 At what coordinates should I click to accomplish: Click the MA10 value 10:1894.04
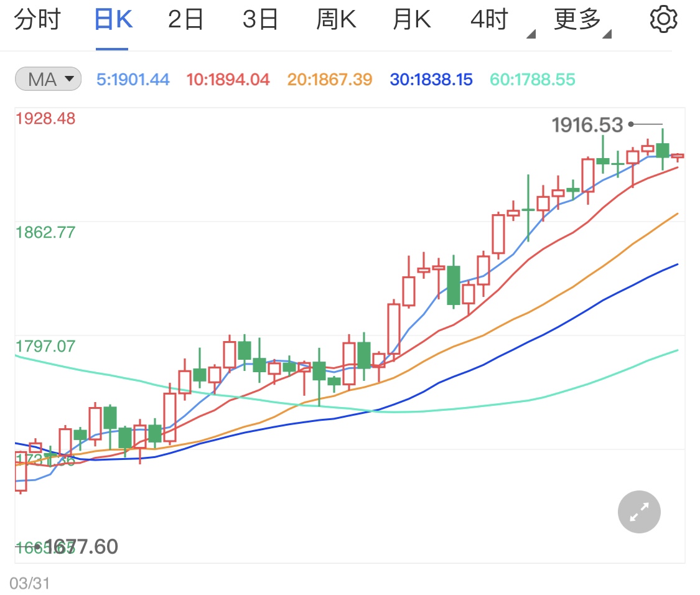point(228,80)
